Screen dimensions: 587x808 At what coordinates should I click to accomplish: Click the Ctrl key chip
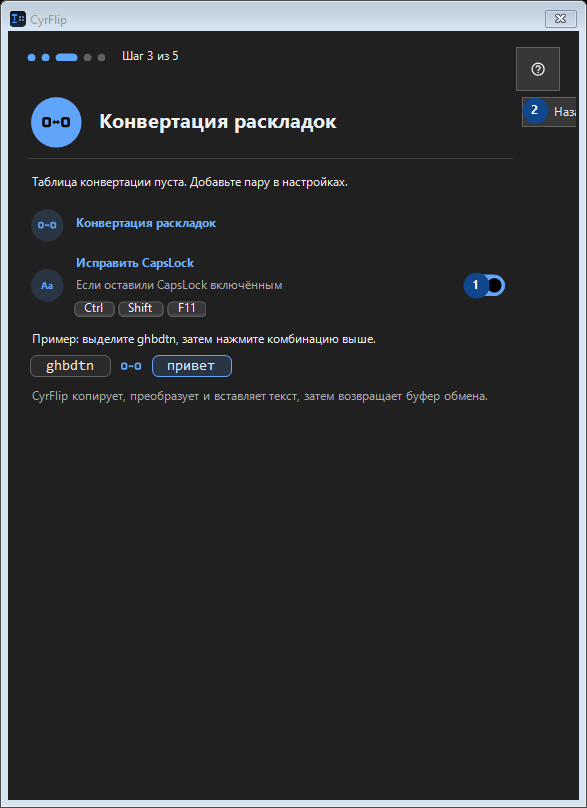coord(94,308)
